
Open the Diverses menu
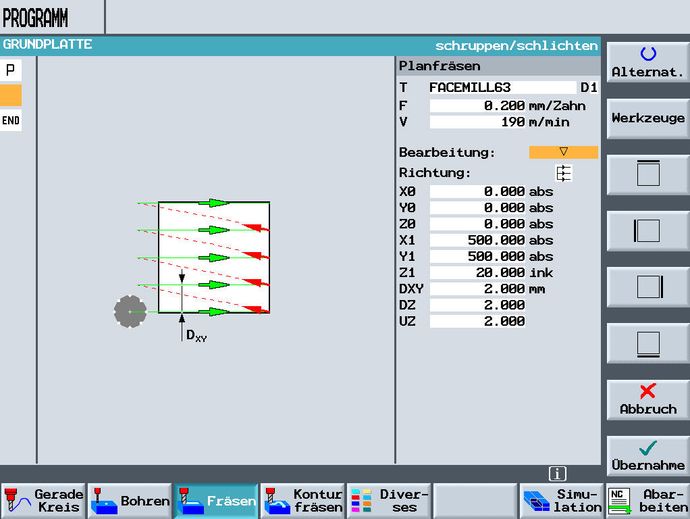click(x=389, y=501)
